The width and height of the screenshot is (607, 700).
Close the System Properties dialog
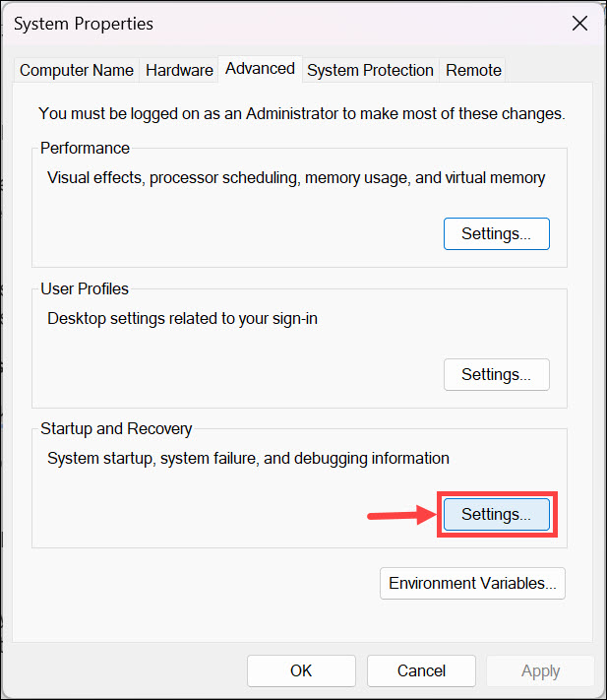click(578, 24)
